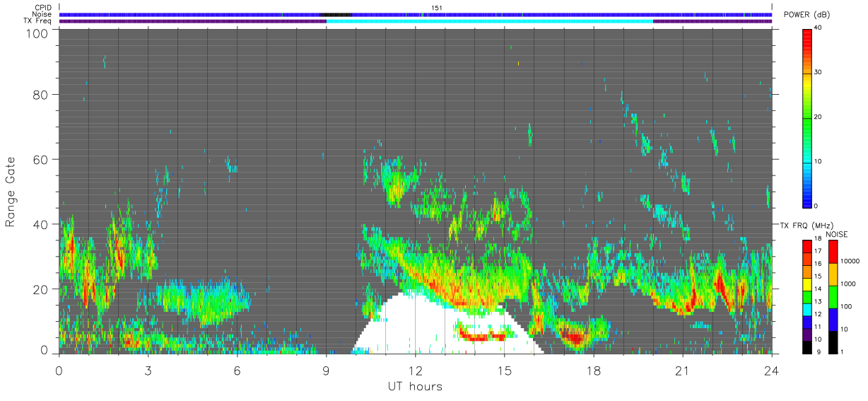Image resolution: width=868 pixels, height=401 pixels.
Task: Click the 100 tick label on range axis
Action: [x=37, y=33]
